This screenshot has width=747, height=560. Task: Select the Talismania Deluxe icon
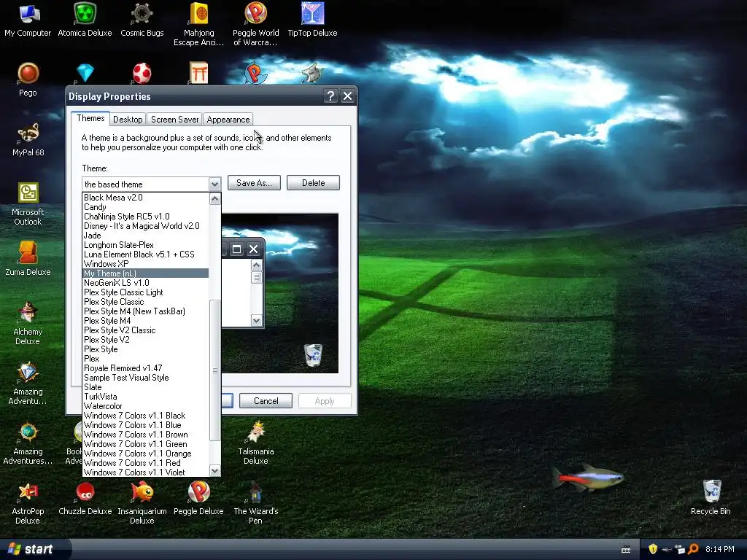point(256,443)
